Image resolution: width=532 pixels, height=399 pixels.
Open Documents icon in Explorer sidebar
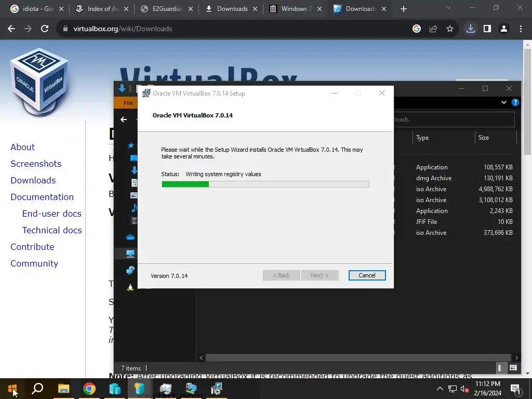coord(135,182)
